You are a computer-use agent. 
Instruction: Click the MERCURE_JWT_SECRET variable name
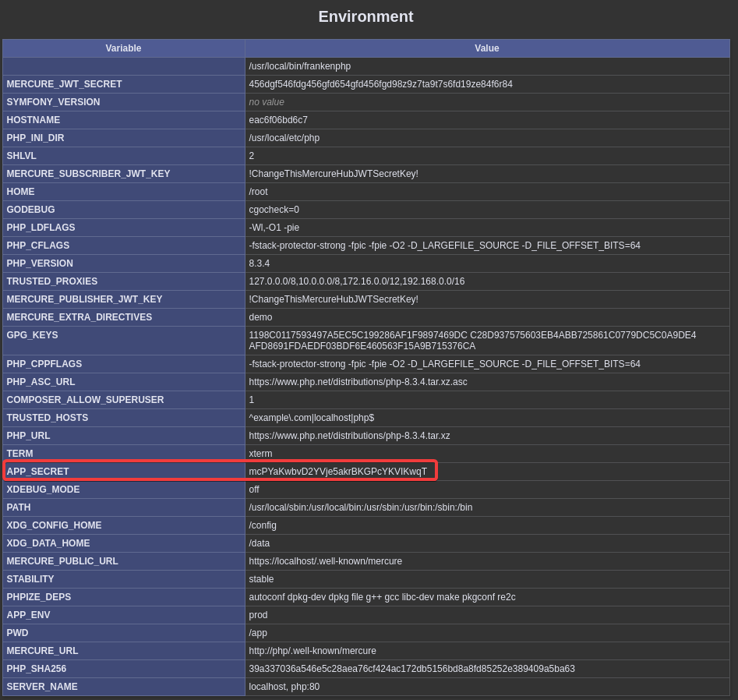(64, 84)
